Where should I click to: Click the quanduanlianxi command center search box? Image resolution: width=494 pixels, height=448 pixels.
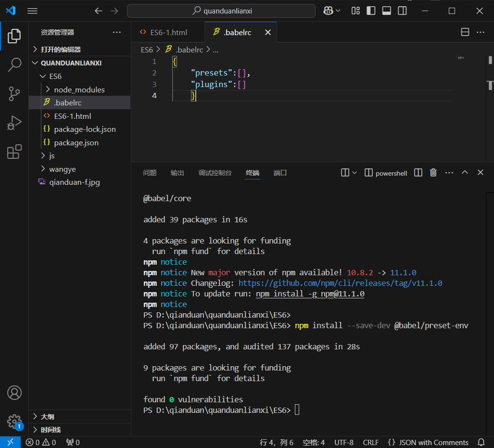pos(221,11)
